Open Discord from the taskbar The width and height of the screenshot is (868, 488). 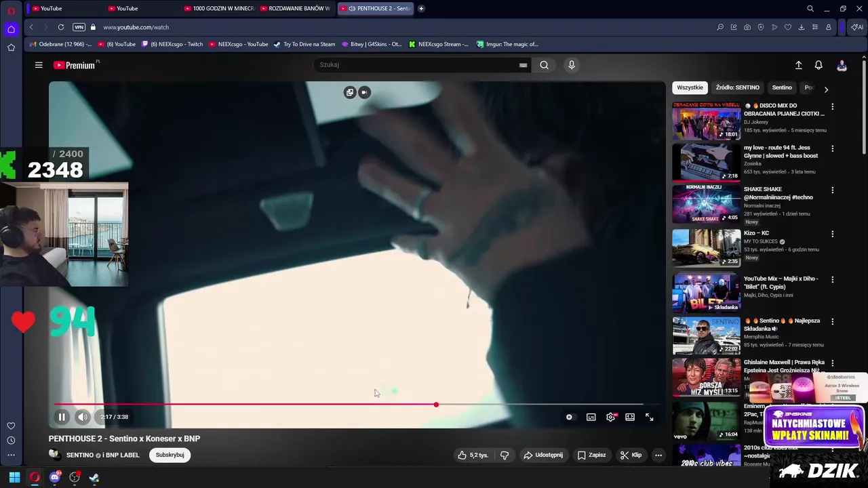coord(55,477)
